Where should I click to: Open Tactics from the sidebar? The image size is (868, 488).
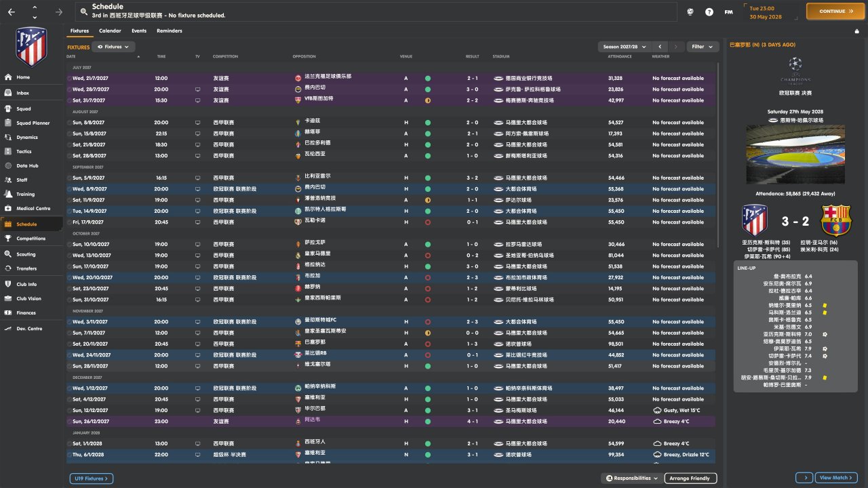coord(24,152)
